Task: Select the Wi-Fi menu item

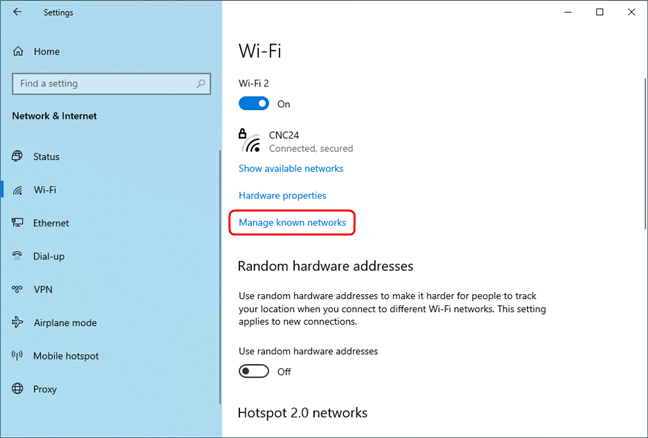Action: click(45, 190)
